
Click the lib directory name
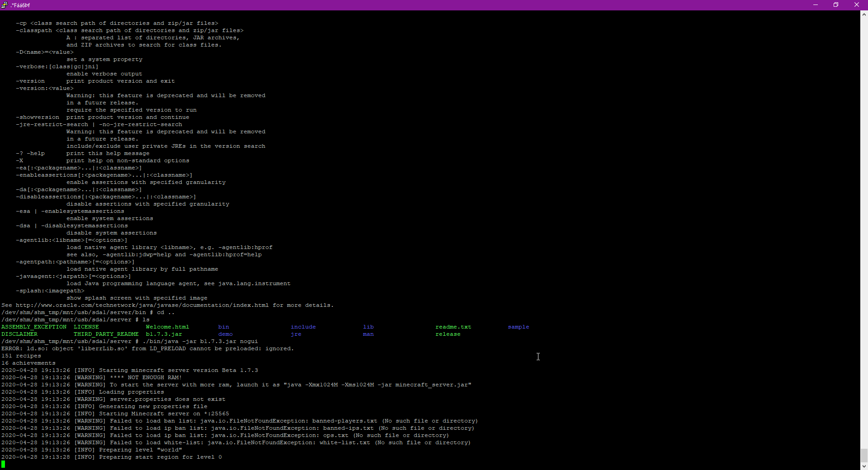(368, 327)
